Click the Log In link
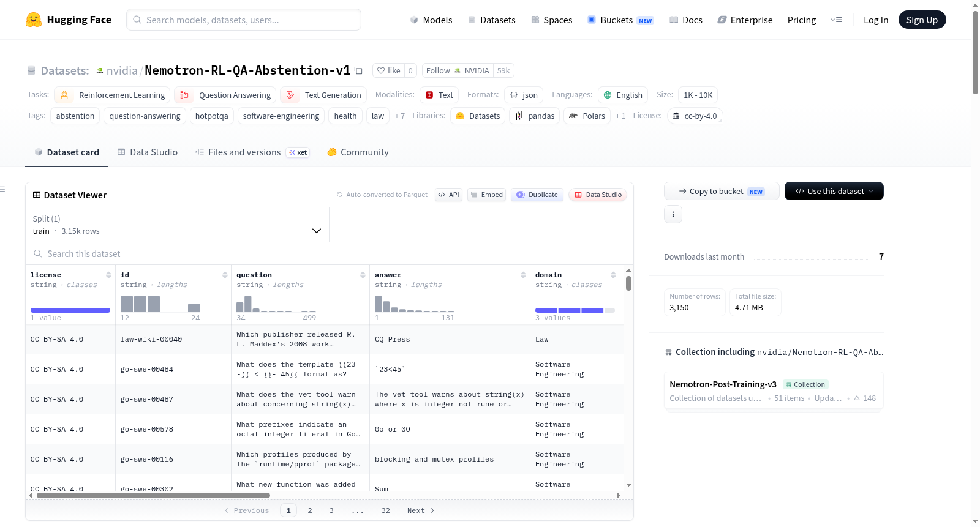980x527 pixels. [876, 20]
